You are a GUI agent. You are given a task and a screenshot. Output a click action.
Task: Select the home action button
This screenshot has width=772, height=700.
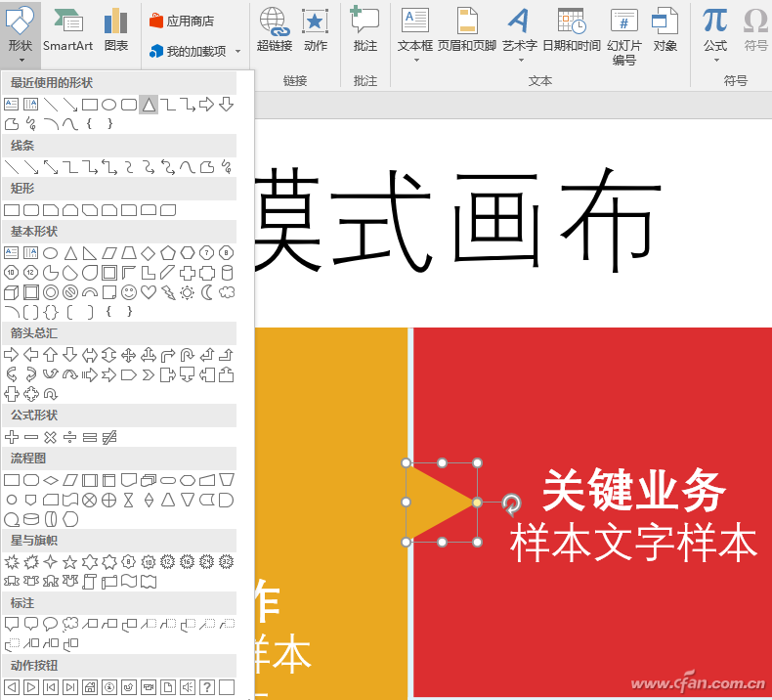90,686
